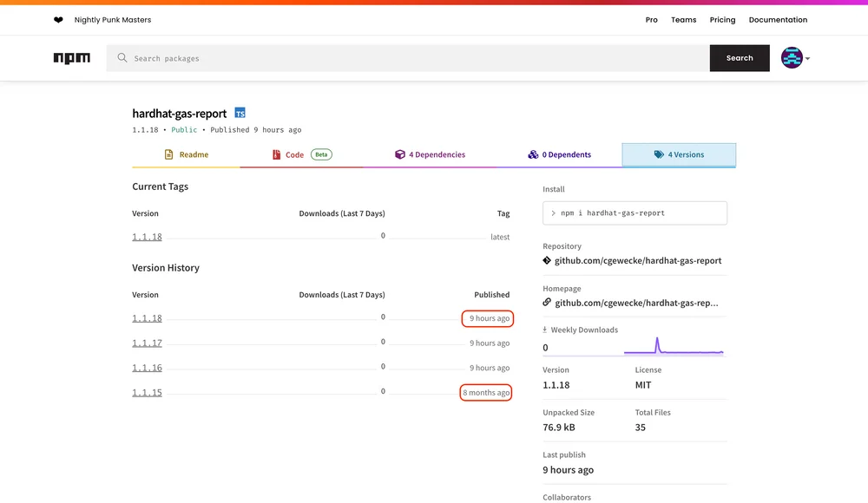Open the truncated homepage github link
This screenshot has height=503, width=868.
coord(636,303)
